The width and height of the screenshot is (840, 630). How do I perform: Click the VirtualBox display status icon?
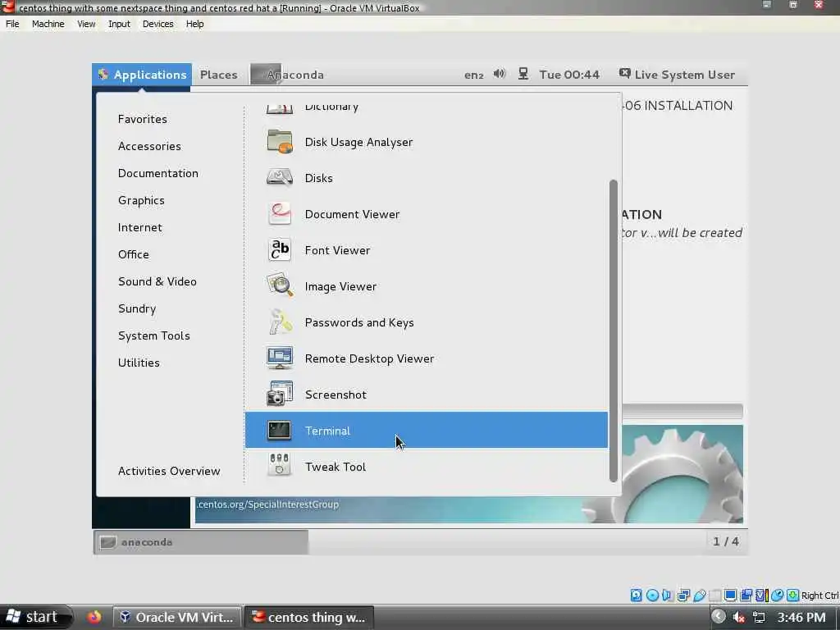[x=730, y=596]
